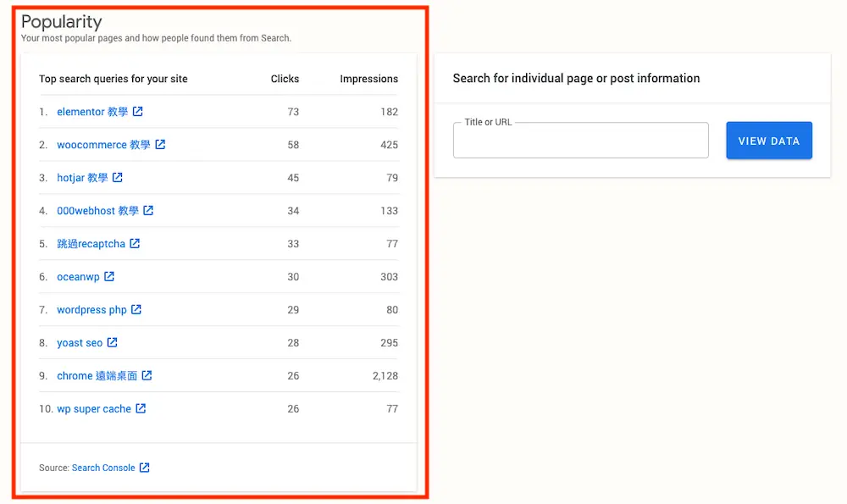This screenshot has width=847, height=504.
Task: Select the 425 impressions value for woocommerce
Action: [x=389, y=145]
